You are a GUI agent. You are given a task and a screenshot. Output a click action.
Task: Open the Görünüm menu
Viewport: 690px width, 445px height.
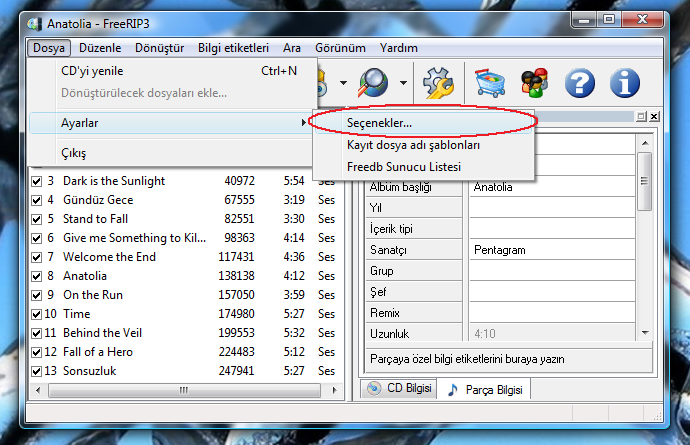340,48
